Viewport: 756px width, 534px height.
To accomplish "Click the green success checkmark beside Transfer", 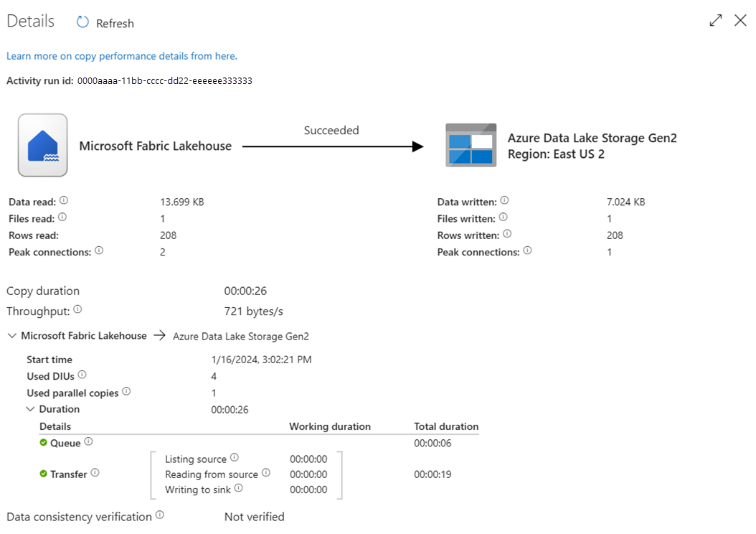I will coord(45,474).
